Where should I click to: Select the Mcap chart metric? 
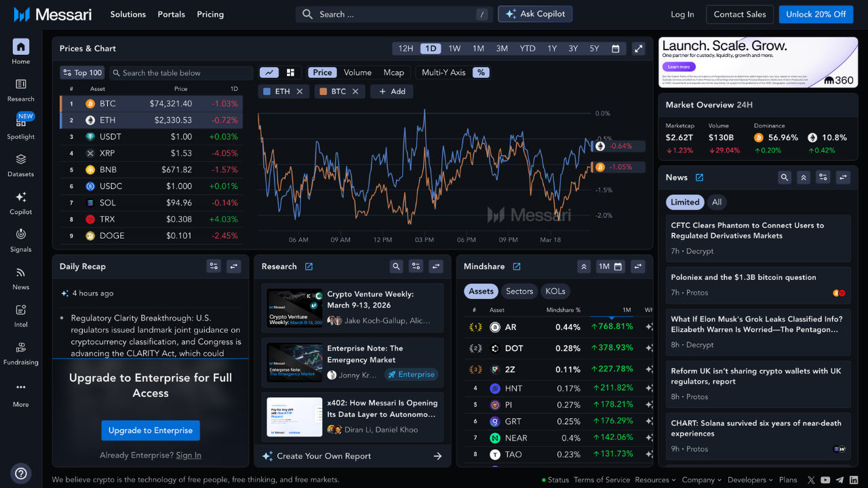coord(394,73)
